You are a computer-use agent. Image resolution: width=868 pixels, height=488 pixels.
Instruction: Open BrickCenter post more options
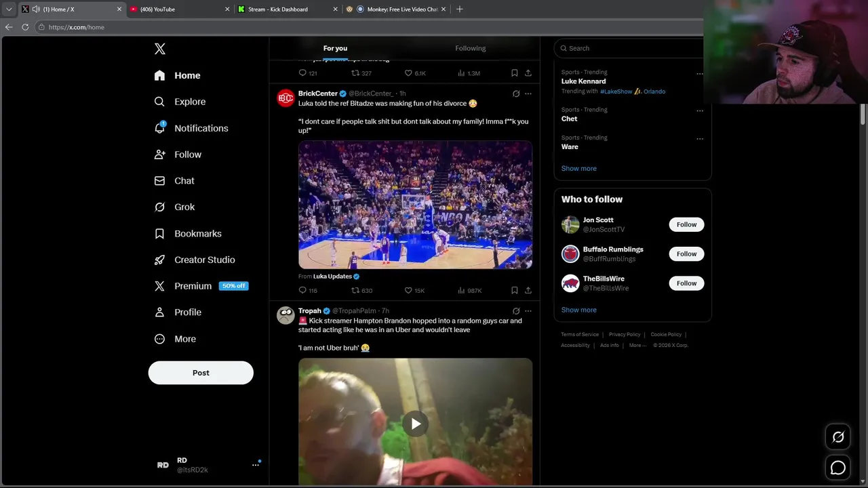coord(528,94)
